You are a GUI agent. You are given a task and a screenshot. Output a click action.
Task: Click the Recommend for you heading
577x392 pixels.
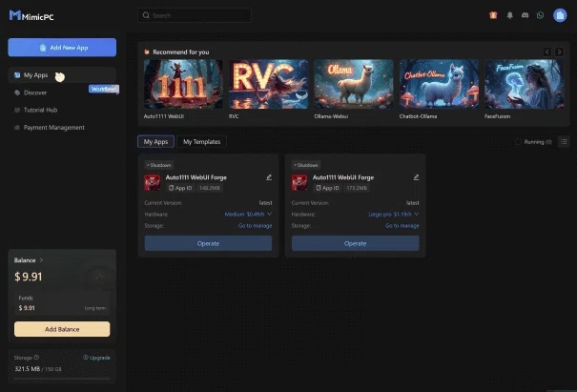click(x=181, y=52)
